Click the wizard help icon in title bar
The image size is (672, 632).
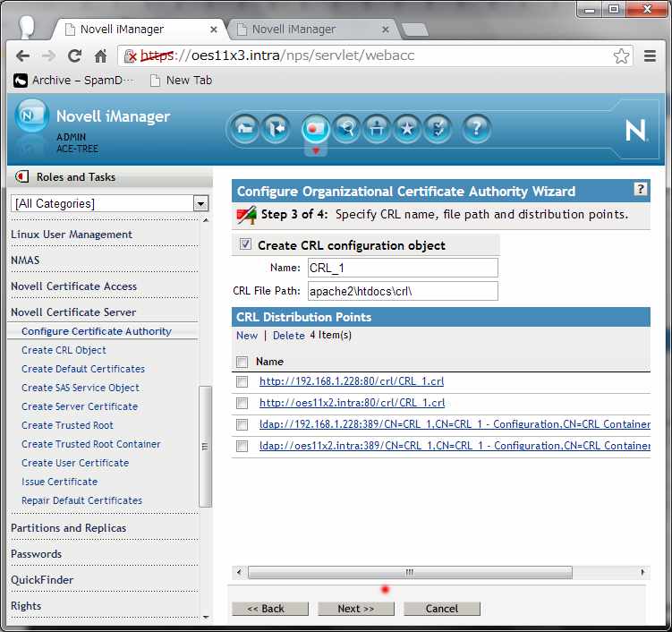coord(640,189)
